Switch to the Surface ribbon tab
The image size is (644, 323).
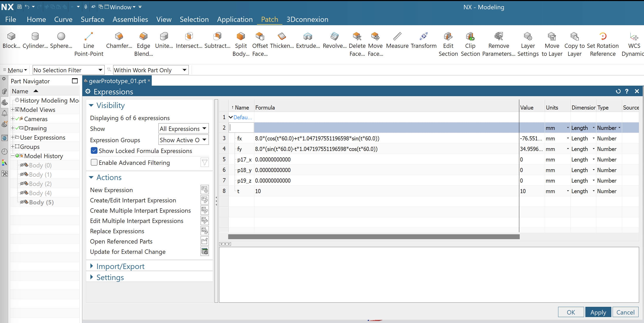click(x=92, y=20)
